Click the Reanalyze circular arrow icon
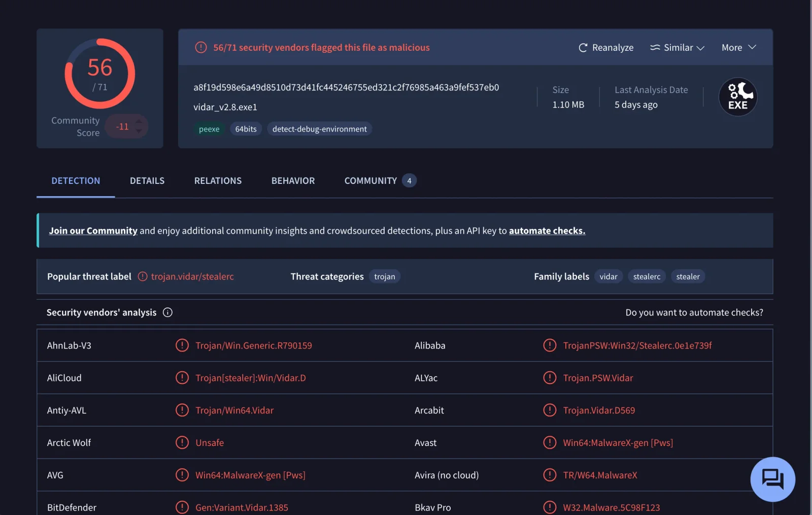 pyautogui.click(x=583, y=48)
